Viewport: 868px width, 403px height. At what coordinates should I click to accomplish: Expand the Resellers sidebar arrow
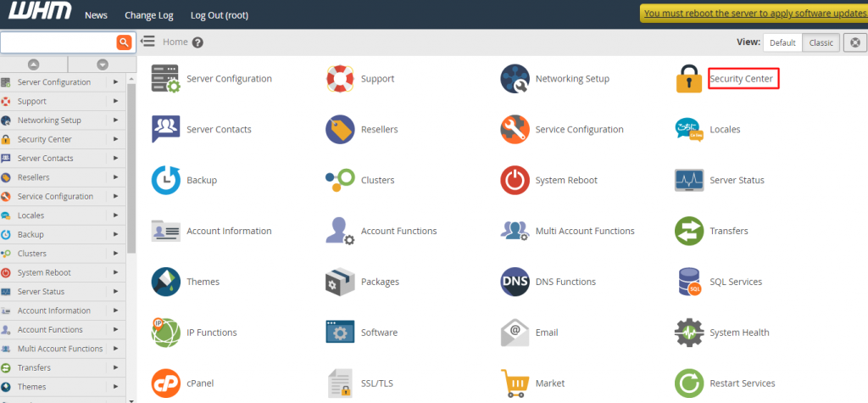(x=116, y=177)
